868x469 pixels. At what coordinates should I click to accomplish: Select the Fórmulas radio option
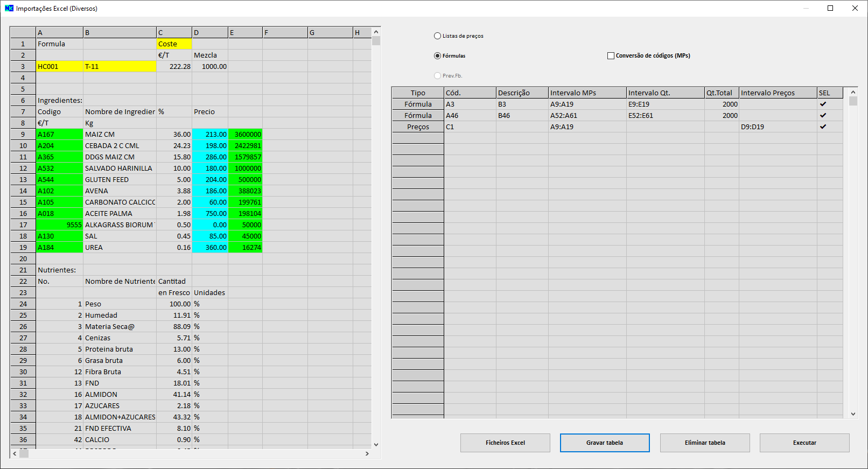437,56
